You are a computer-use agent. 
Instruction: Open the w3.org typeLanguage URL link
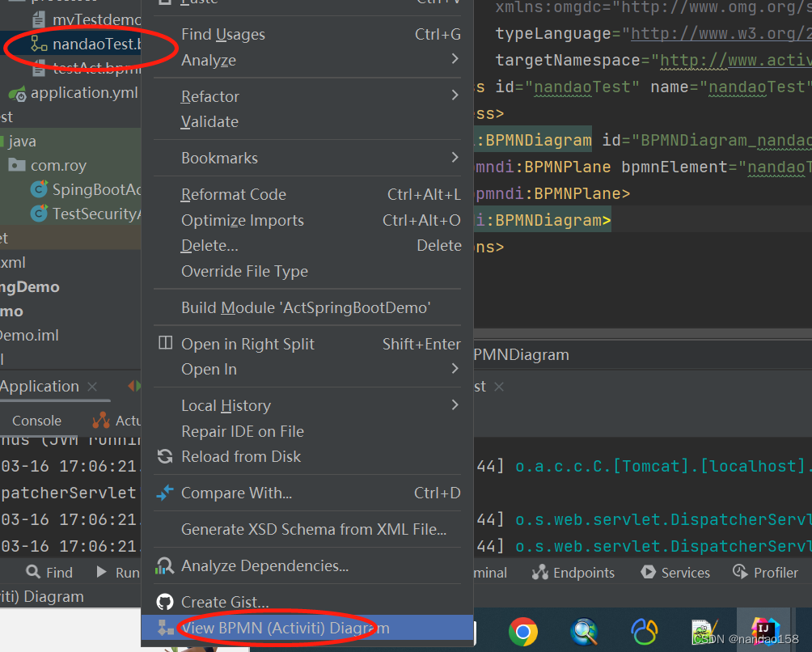[721, 34]
